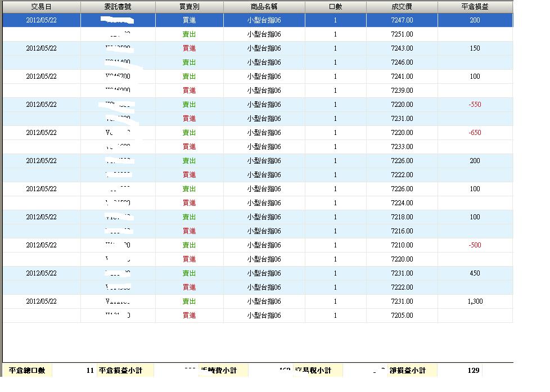Select date 2012/05/22 in the 450 profit row

[42, 273]
